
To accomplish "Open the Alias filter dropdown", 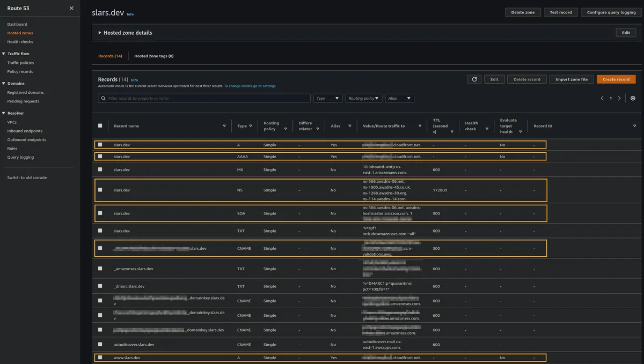I will tap(400, 99).
